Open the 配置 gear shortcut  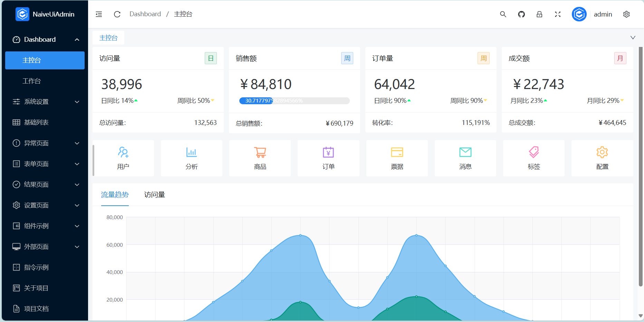point(602,158)
